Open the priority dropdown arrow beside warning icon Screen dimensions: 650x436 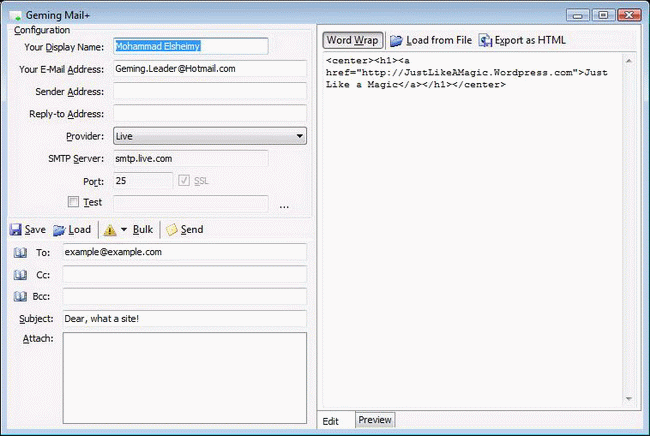123,230
